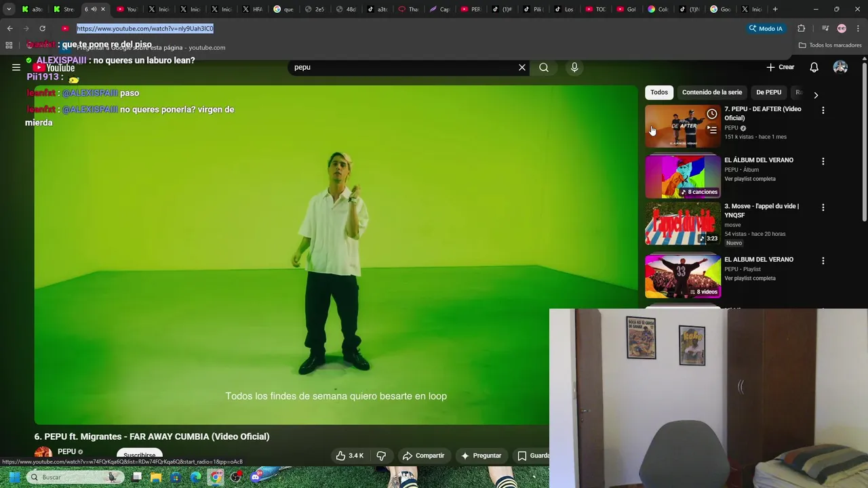The width and height of the screenshot is (868, 488).
Task: Run the search with the magnifier icon
Action: (544, 67)
